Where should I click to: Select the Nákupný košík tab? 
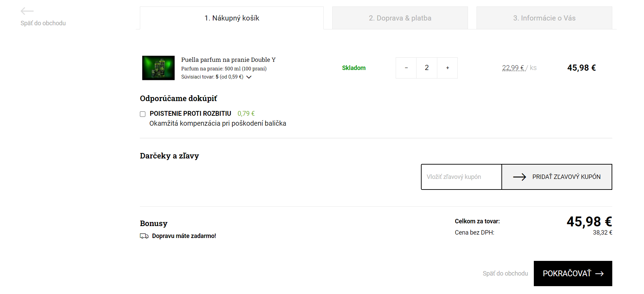click(232, 18)
